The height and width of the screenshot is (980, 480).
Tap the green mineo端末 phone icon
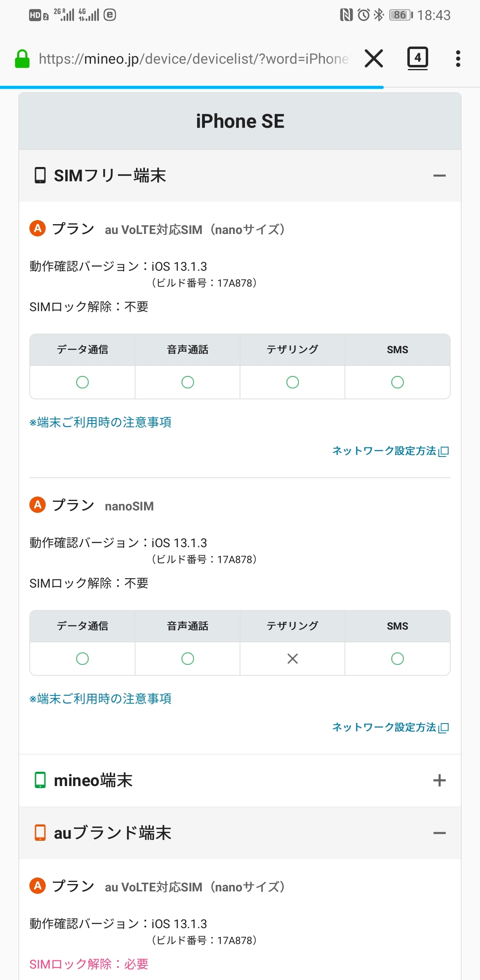(x=40, y=780)
